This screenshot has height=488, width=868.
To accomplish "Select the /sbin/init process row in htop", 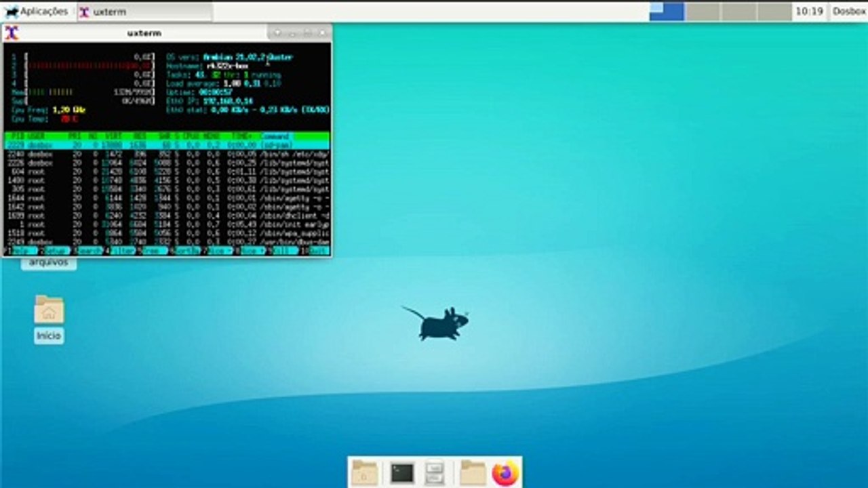I will pos(167,224).
